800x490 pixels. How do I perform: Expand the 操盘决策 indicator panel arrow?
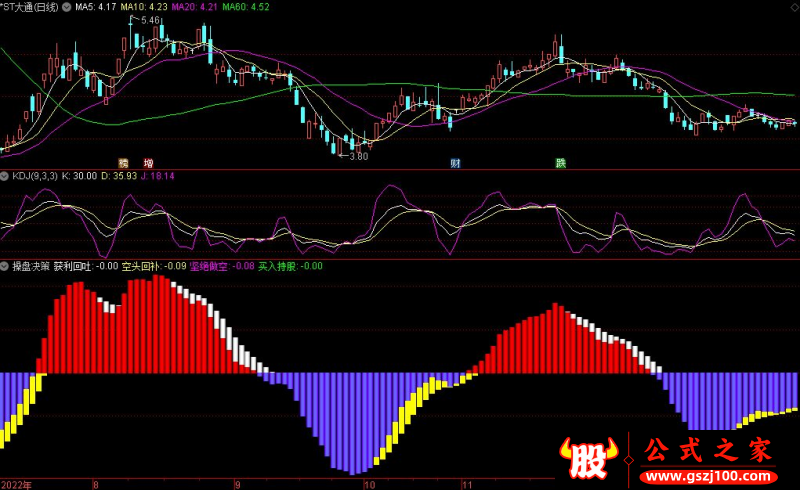[5, 266]
